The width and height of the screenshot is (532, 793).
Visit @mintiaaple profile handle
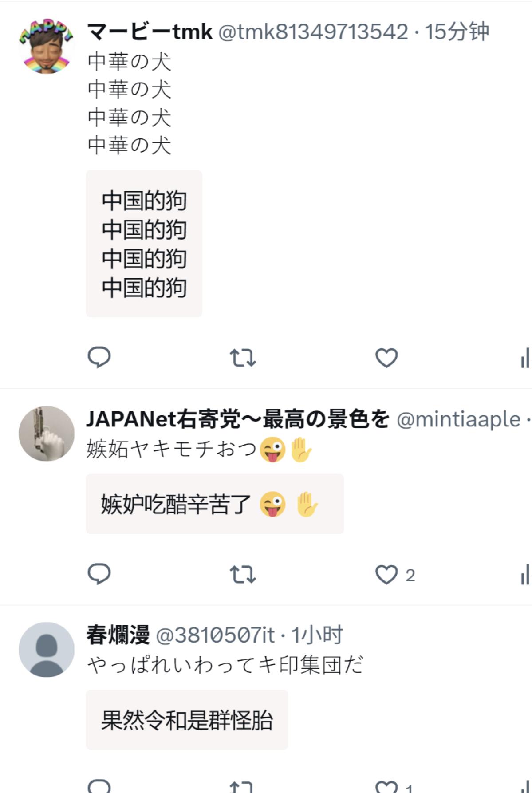click(x=458, y=420)
